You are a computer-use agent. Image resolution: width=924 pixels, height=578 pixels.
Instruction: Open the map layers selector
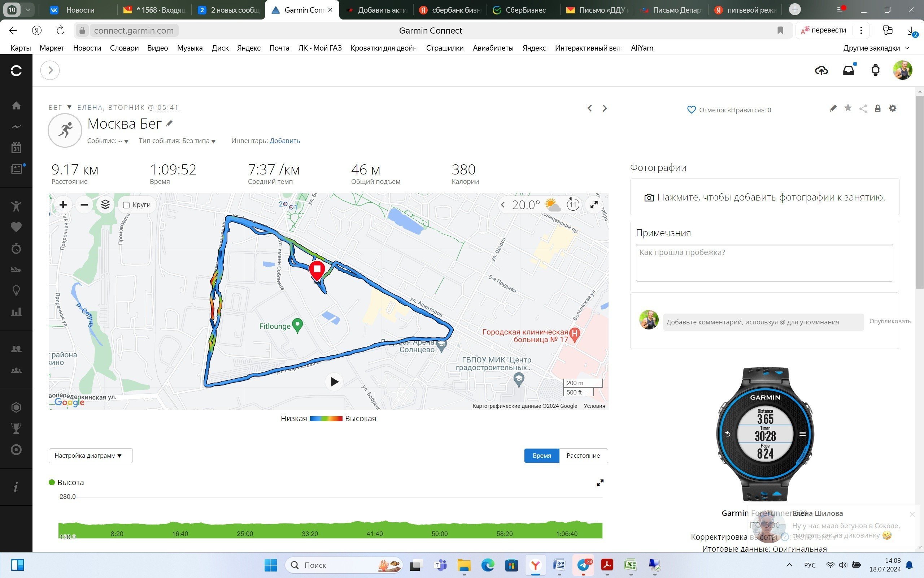coord(105,205)
